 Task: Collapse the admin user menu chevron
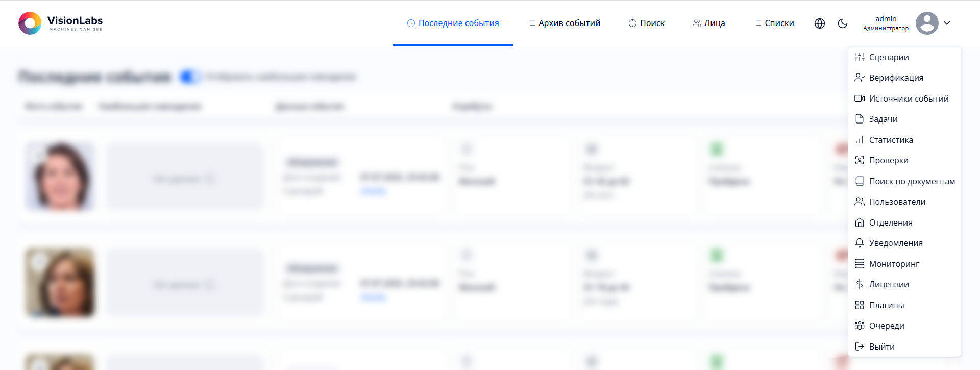click(x=947, y=23)
